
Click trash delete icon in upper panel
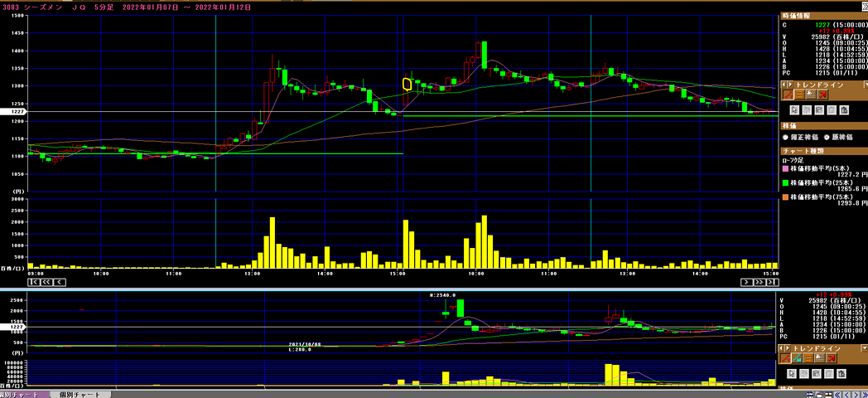(832, 109)
